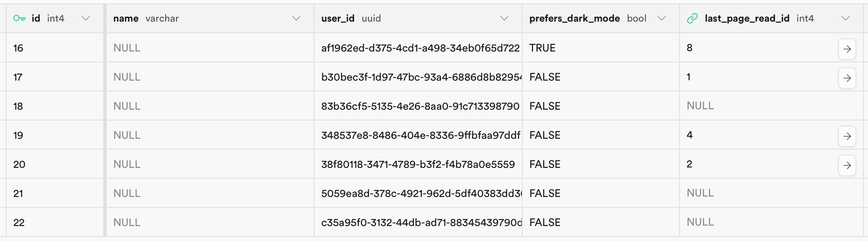Open referenced record arrow for row 17

pyautogui.click(x=847, y=78)
